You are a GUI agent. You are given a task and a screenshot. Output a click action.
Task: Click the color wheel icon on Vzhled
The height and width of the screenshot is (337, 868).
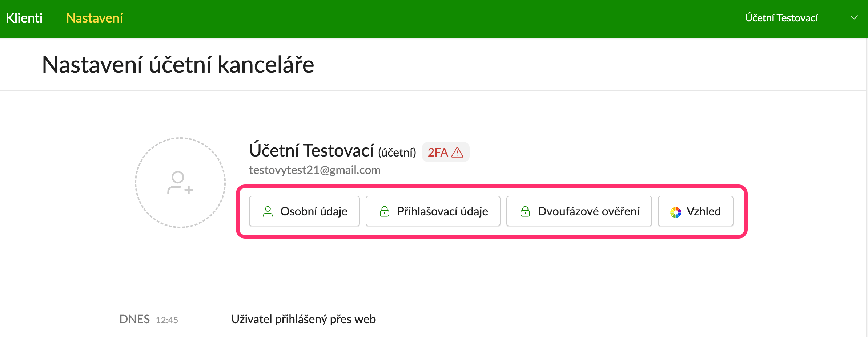pyautogui.click(x=676, y=212)
